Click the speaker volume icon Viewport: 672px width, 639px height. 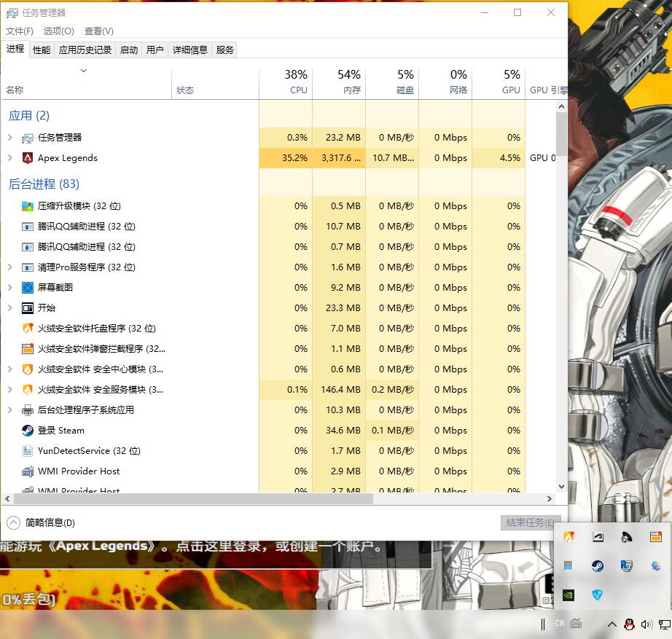(x=646, y=624)
